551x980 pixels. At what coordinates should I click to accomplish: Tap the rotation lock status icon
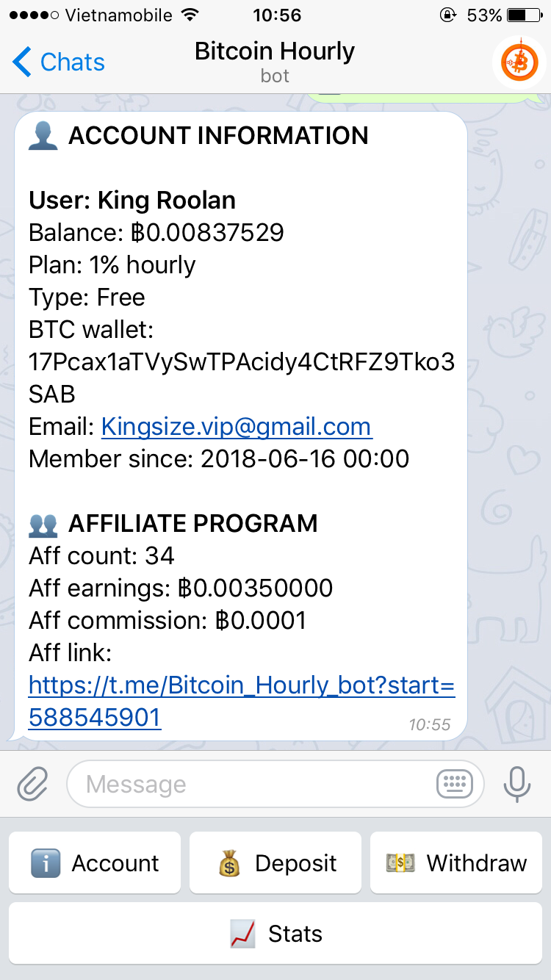(x=447, y=15)
